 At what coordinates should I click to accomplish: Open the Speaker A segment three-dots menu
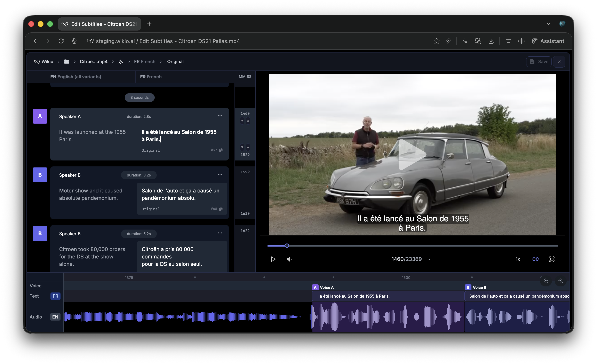tap(220, 116)
